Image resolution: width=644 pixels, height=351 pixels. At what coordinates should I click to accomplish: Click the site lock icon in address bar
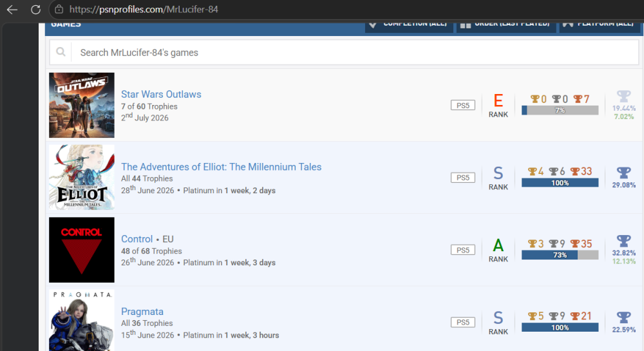(x=59, y=9)
